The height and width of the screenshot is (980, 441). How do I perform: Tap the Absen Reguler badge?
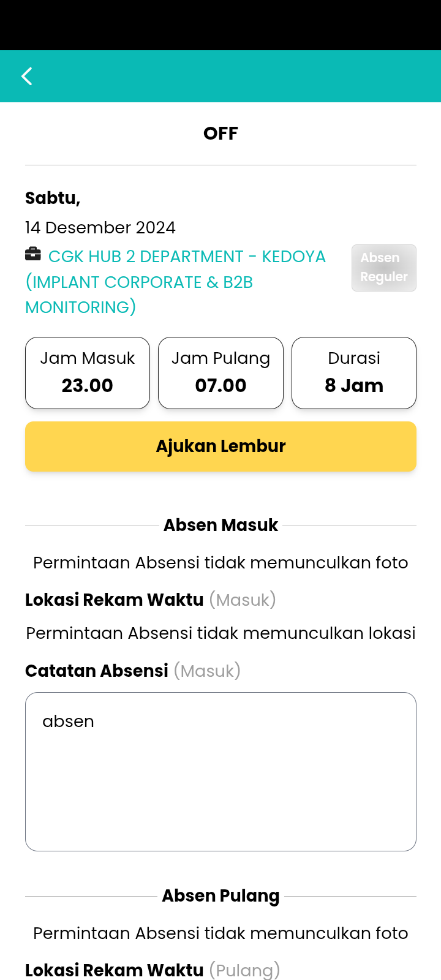coord(384,268)
